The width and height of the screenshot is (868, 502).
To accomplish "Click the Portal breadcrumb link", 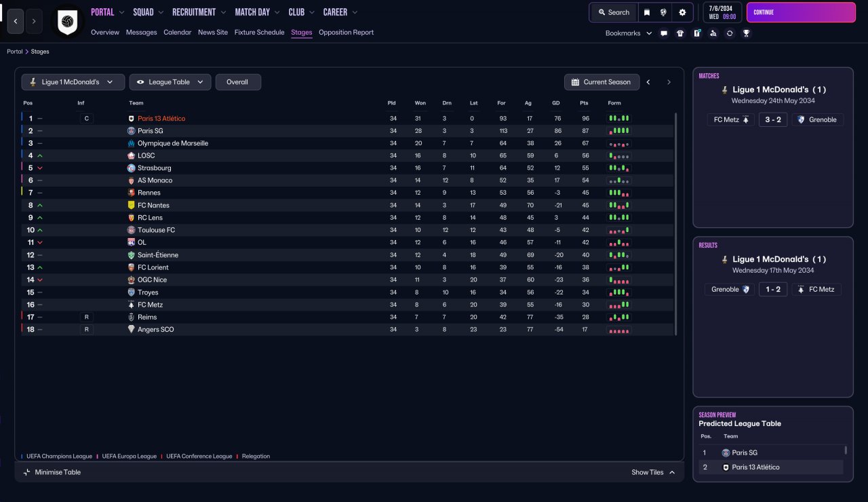I will point(15,52).
